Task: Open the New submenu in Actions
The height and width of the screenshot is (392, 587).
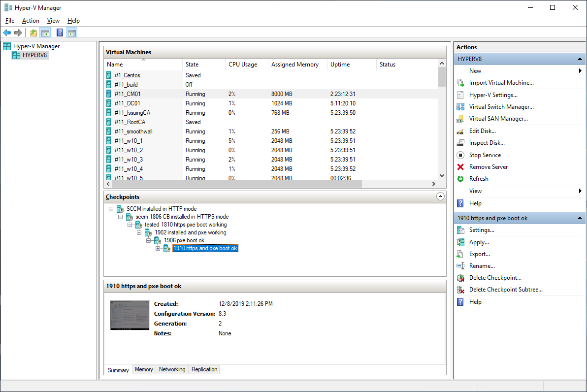Action: pos(520,71)
